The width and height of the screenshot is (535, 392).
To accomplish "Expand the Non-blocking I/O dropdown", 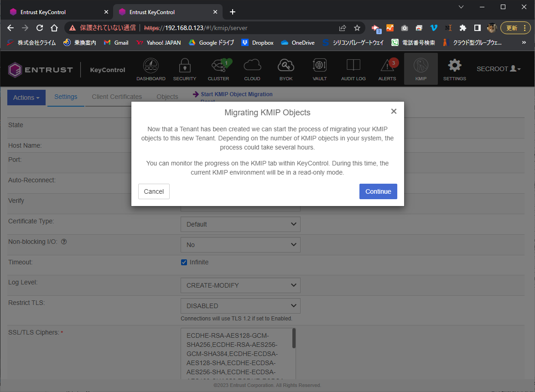I will [x=240, y=245].
